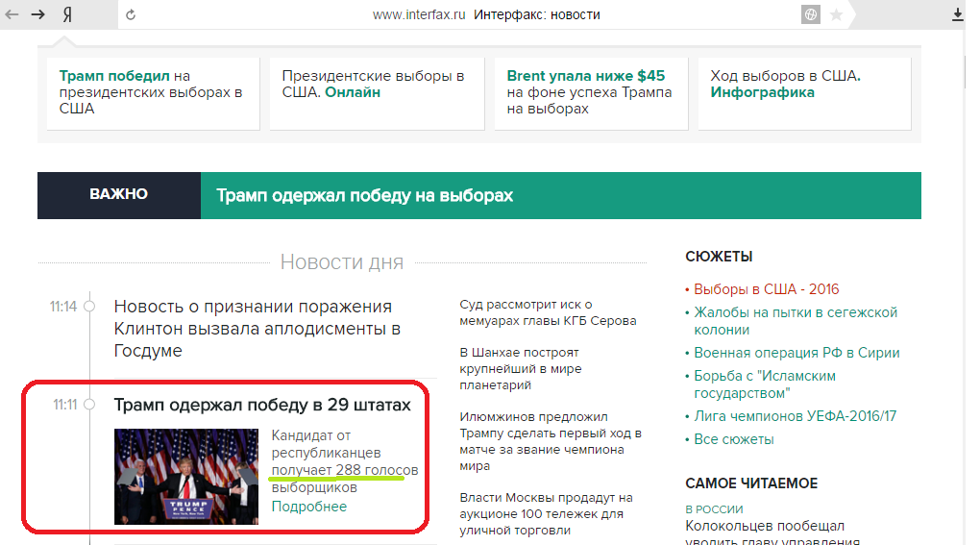Click text 'получает 288 голосов выборщиков'
Screen dimensions: 980x545
(x=344, y=479)
